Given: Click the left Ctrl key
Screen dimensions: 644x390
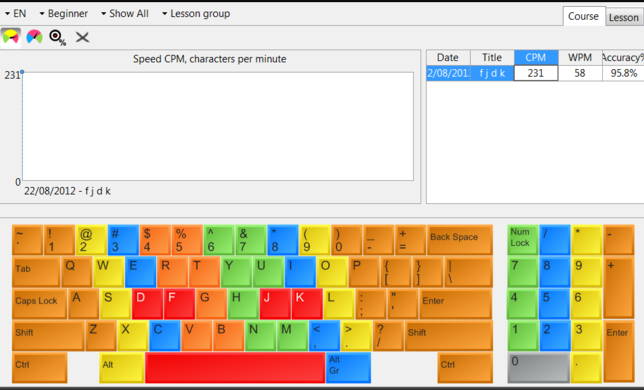Looking at the screenshot, I should point(40,367).
